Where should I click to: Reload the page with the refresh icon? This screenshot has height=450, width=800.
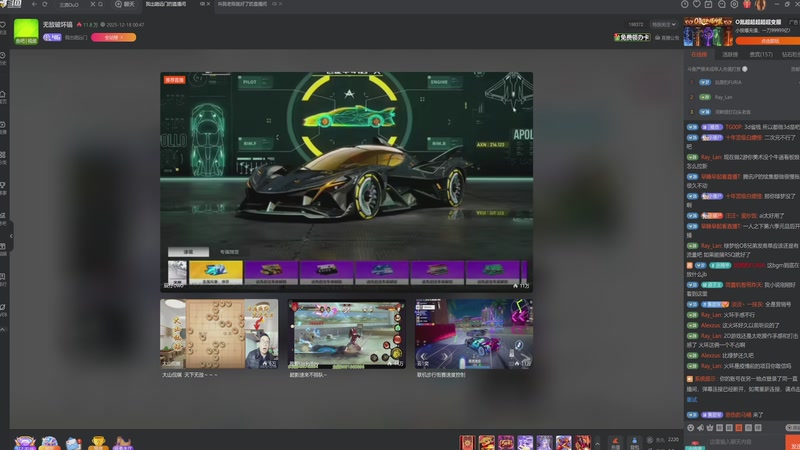(x=45, y=4)
